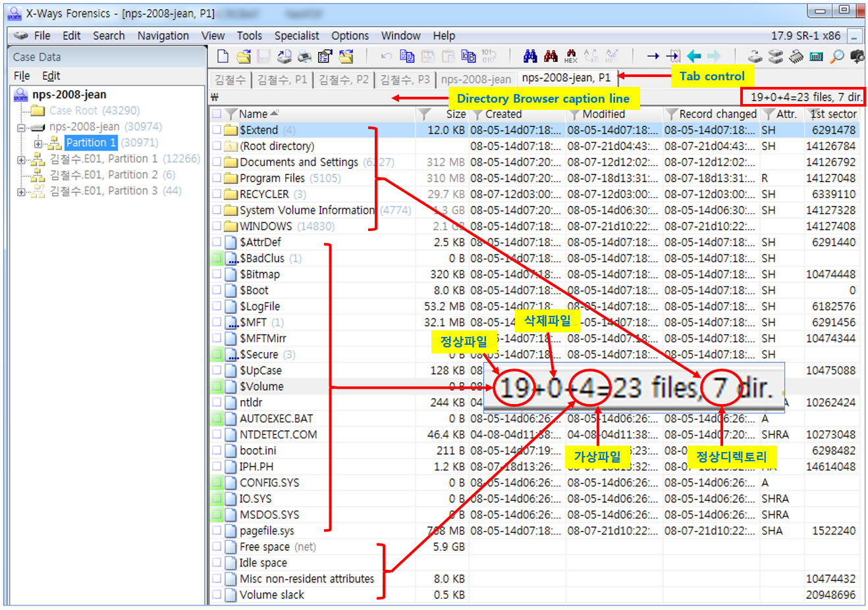
Task: Tick the checkbox for boot.ini
Action: [216, 450]
